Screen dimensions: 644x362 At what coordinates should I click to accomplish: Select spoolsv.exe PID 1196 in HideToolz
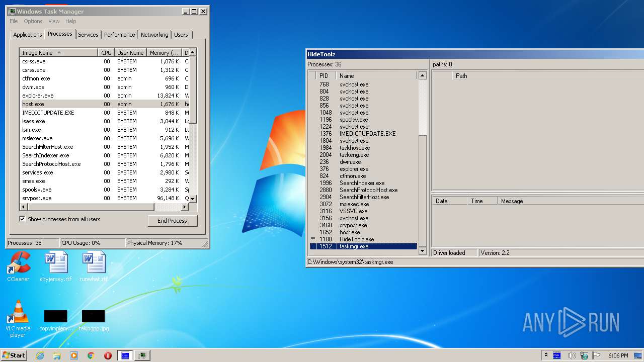[363, 120]
